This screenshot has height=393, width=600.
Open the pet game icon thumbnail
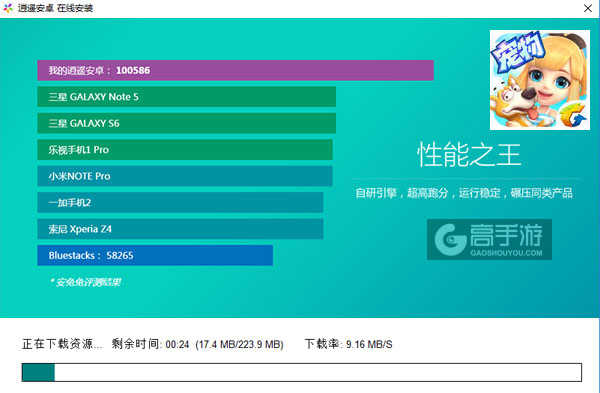[x=540, y=80]
